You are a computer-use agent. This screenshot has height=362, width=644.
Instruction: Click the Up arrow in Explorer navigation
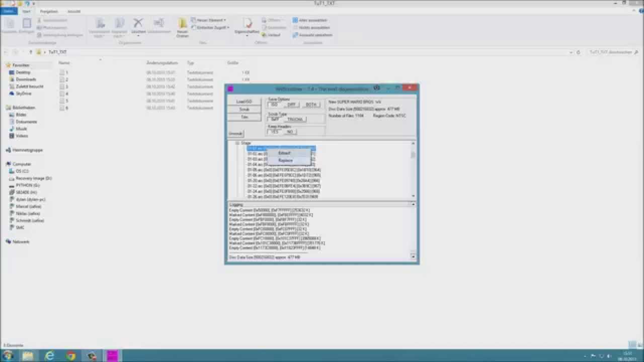[x=31, y=52]
